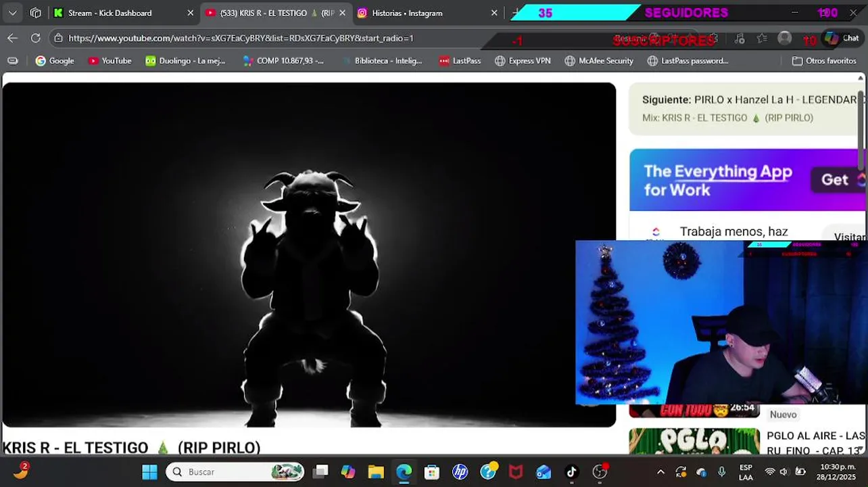Screen dimensions: 868x487
Task: Launch Copilot from the taskbar
Action: pyautogui.click(x=348, y=472)
